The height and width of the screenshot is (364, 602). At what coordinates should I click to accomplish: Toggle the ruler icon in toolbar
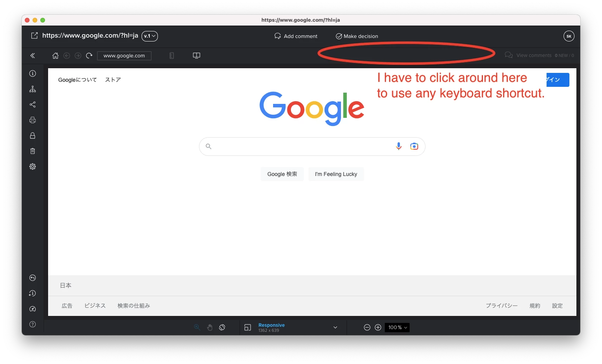coord(171,56)
